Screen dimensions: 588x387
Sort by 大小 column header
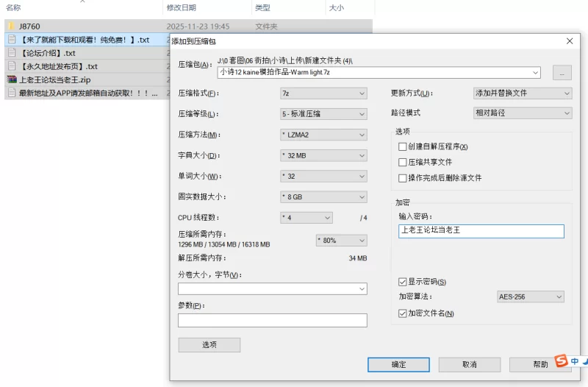336,7
